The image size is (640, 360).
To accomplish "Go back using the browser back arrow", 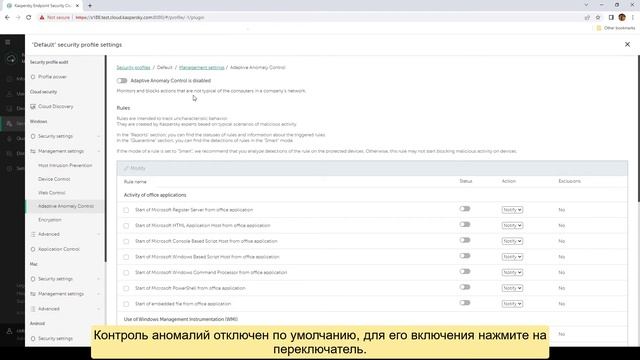I will (7, 18).
